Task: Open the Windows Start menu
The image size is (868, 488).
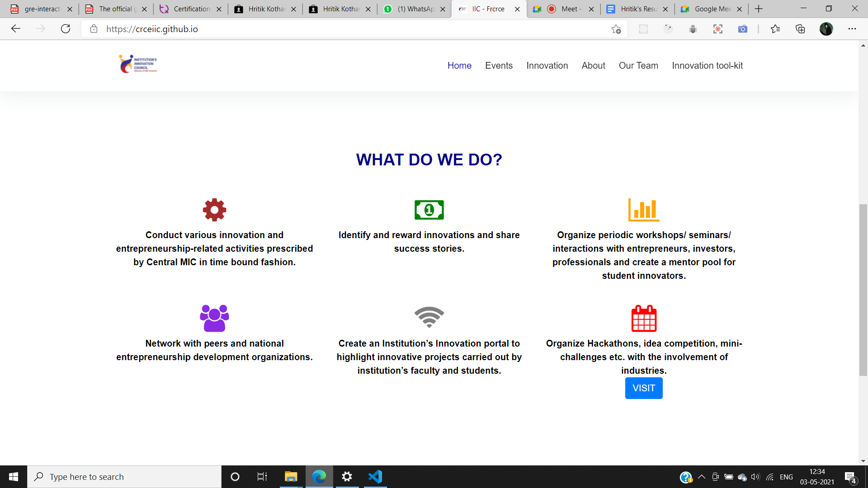Action: tap(14, 477)
